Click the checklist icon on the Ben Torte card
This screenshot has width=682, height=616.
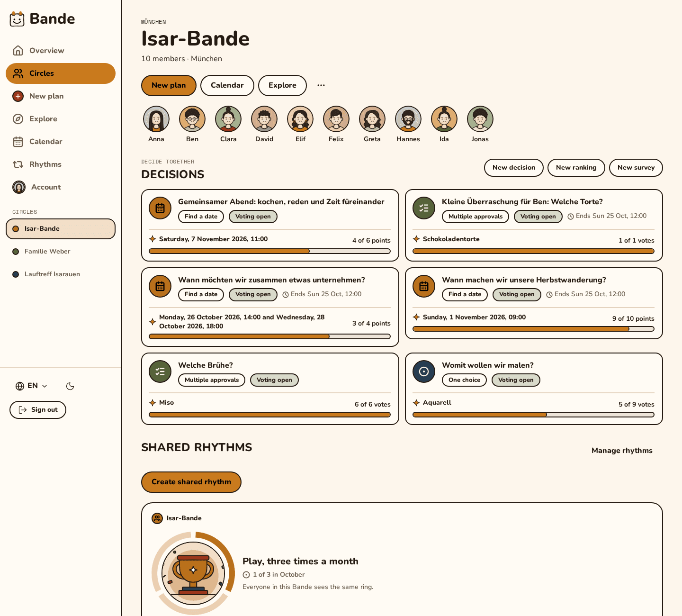424,208
